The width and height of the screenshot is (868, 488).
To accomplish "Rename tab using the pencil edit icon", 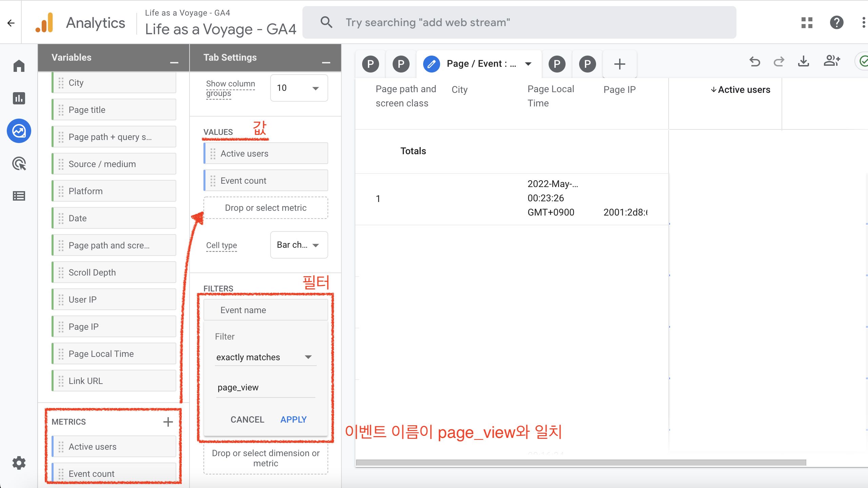I will [431, 63].
